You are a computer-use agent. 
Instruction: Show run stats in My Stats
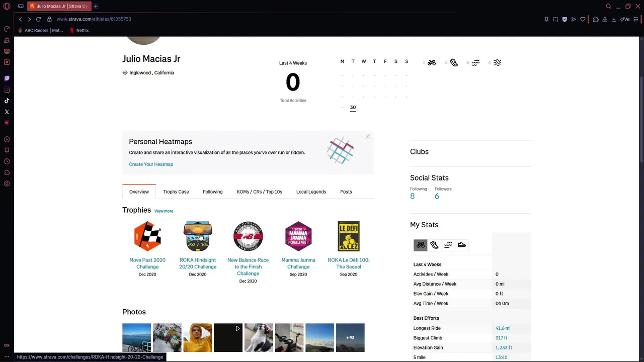[x=434, y=245]
